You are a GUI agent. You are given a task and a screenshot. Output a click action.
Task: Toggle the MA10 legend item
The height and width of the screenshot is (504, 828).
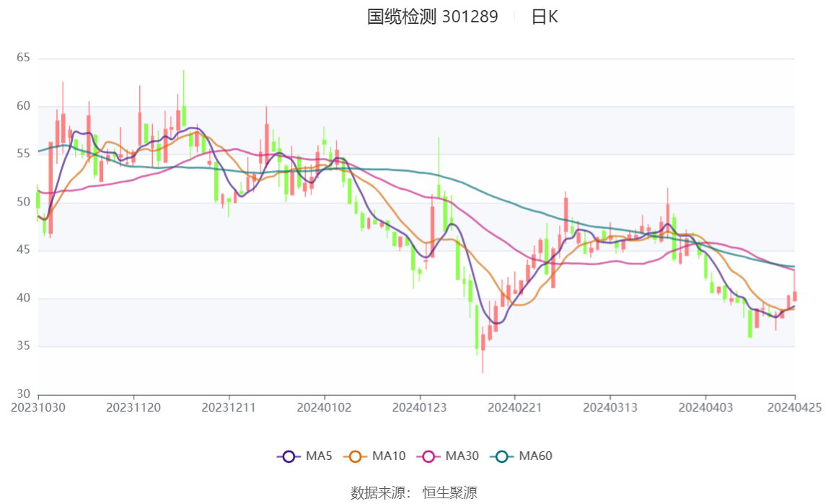point(374,456)
